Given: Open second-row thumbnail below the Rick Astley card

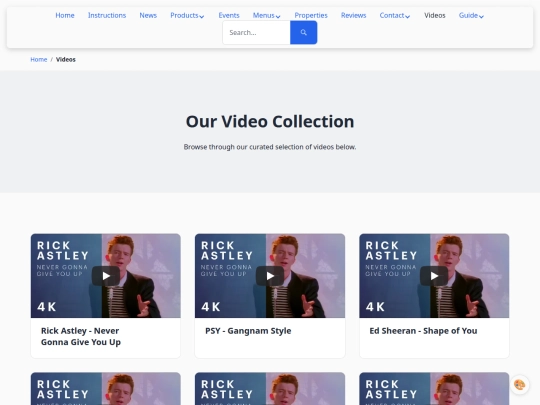Looking at the screenshot, I should (106, 388).
